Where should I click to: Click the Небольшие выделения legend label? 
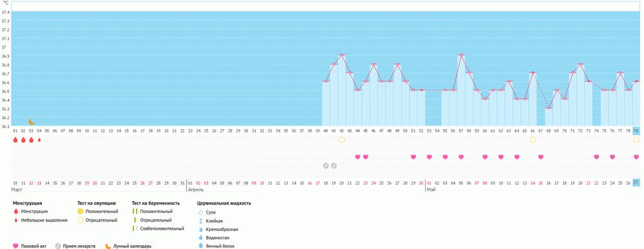coord(44,220)
